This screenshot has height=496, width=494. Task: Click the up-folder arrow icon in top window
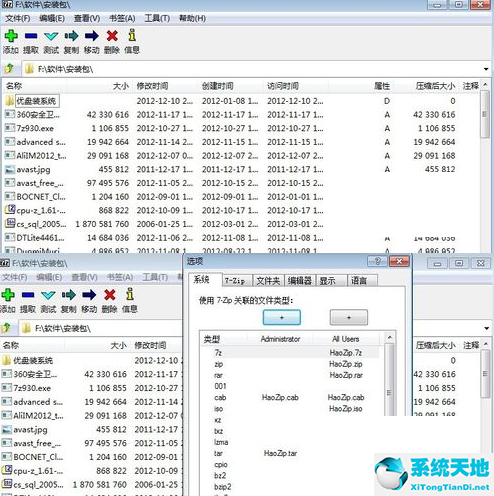point(9,69)
